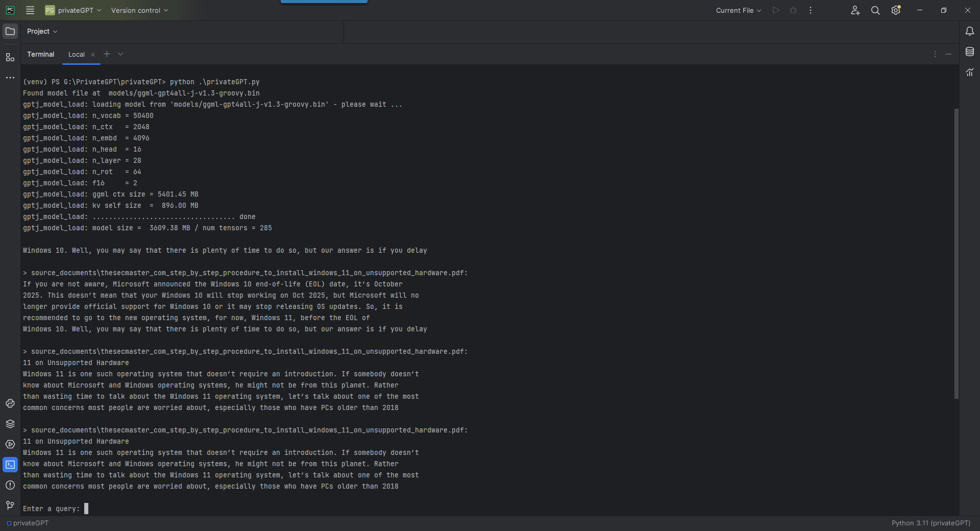Screen dimensions: 980x531
Task: Click the Enter a query input cursor
Action: click(86, 509)
